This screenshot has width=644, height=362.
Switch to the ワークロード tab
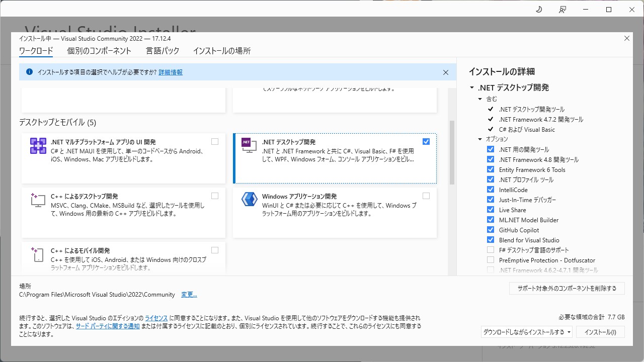(x=36, y=51)
